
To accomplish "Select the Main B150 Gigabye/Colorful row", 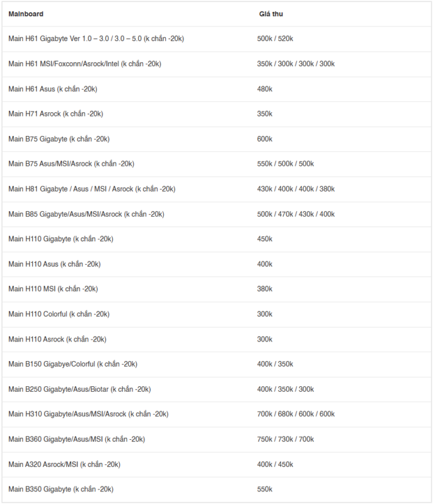I will 217,364.
